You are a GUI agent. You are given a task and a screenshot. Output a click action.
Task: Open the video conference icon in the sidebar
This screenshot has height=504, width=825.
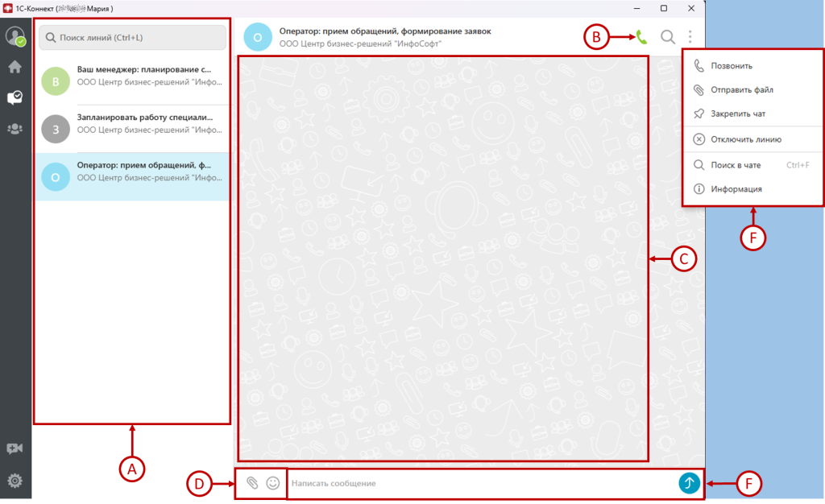tap(15, 448)
